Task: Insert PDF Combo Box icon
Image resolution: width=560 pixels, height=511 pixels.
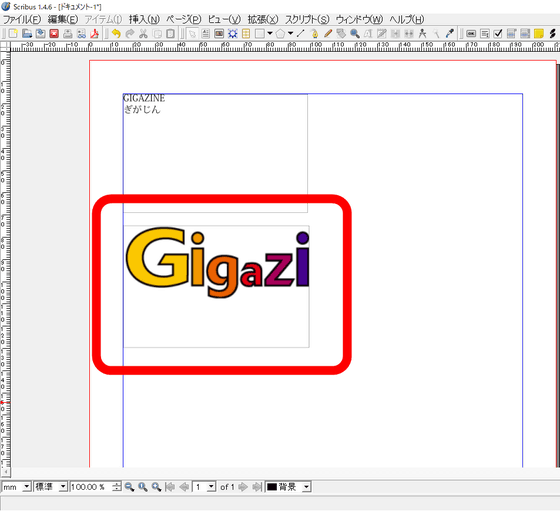Action: point(511,34)
